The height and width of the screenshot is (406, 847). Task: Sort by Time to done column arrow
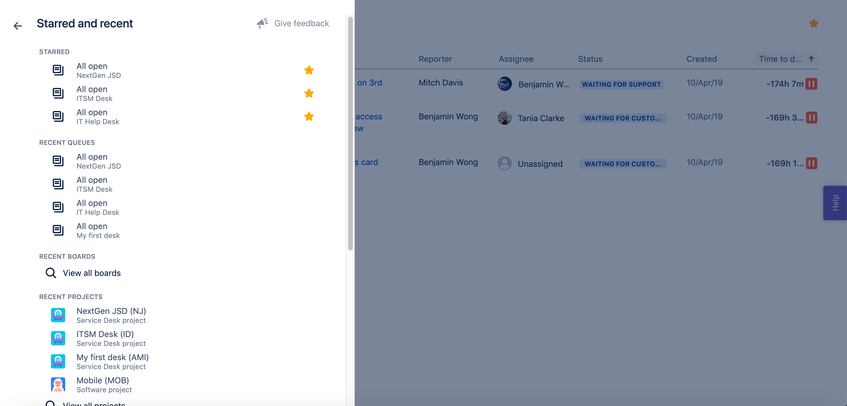click(811, 59)
